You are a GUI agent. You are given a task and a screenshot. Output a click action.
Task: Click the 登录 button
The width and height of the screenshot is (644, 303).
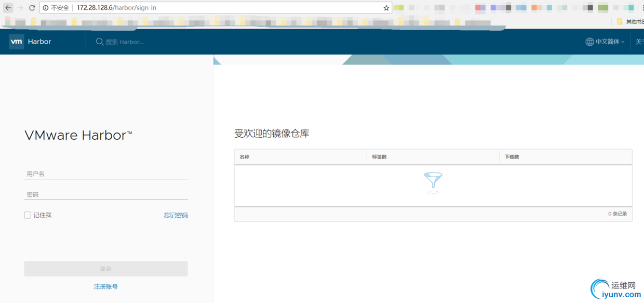106,269
